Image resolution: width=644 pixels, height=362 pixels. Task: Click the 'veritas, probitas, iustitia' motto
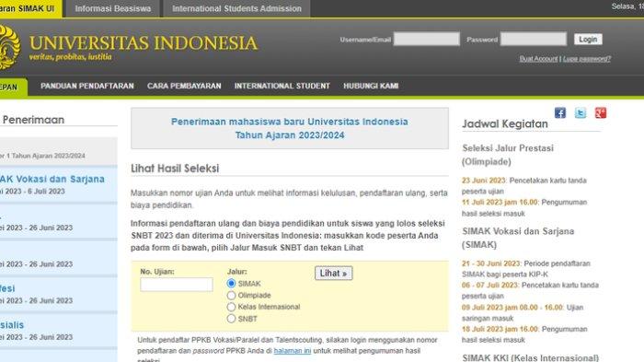click(70, 57)
